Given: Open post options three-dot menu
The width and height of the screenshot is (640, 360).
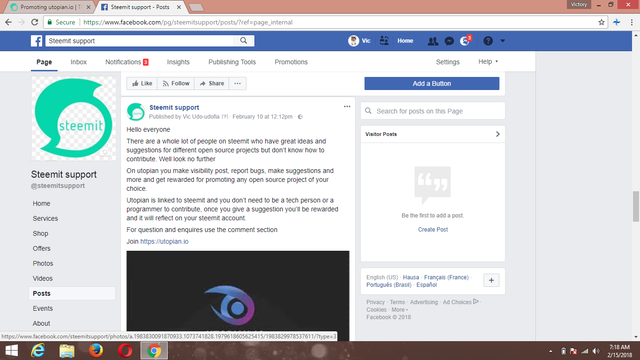Looking at the screenshot, I should coord(347,107).
